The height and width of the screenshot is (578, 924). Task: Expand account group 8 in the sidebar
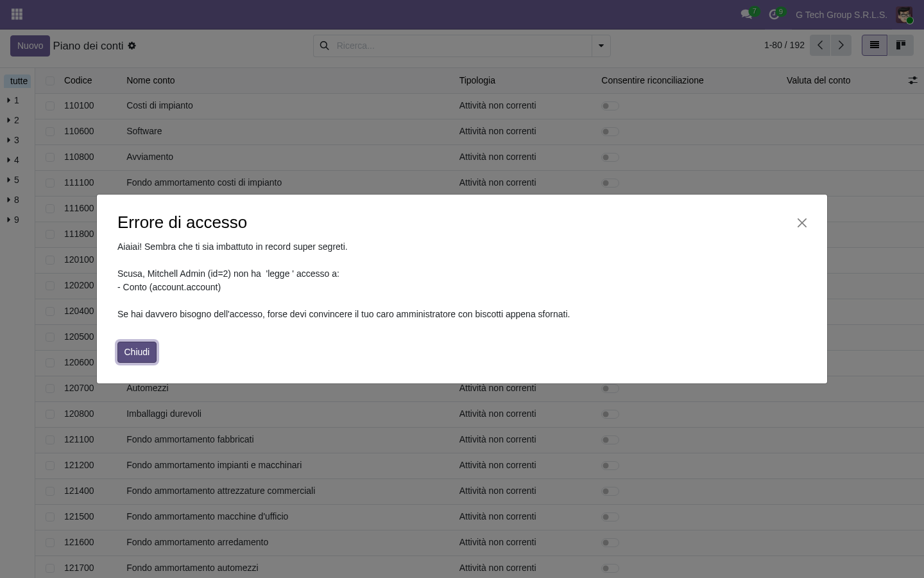coord(13,200)
